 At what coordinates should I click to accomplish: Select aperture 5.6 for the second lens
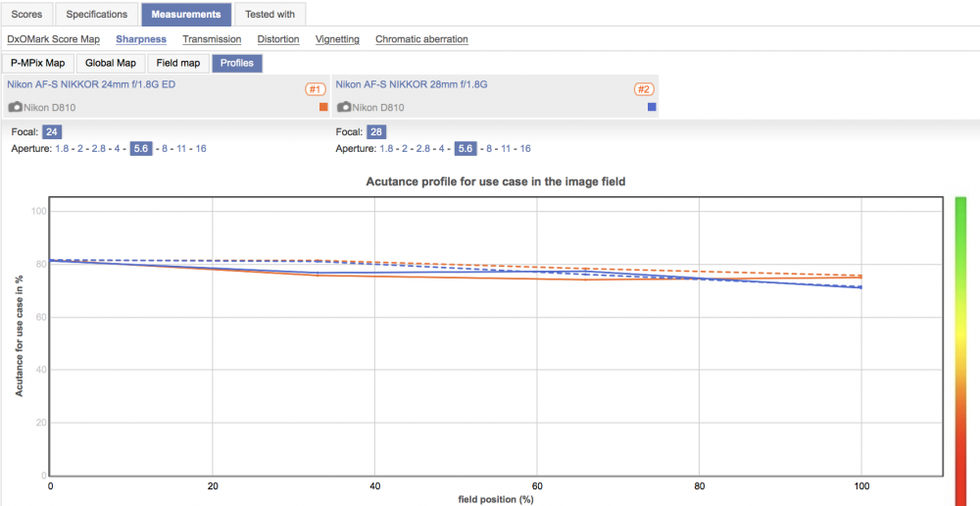pos(465,149)
